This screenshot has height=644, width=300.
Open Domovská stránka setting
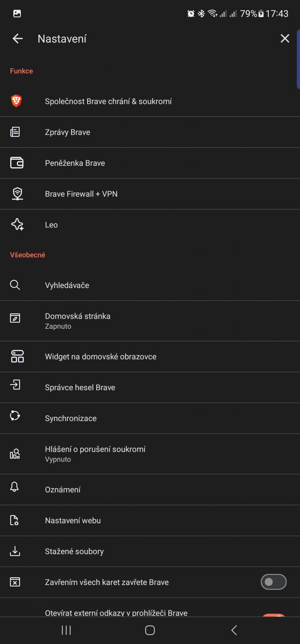point(150,321)
